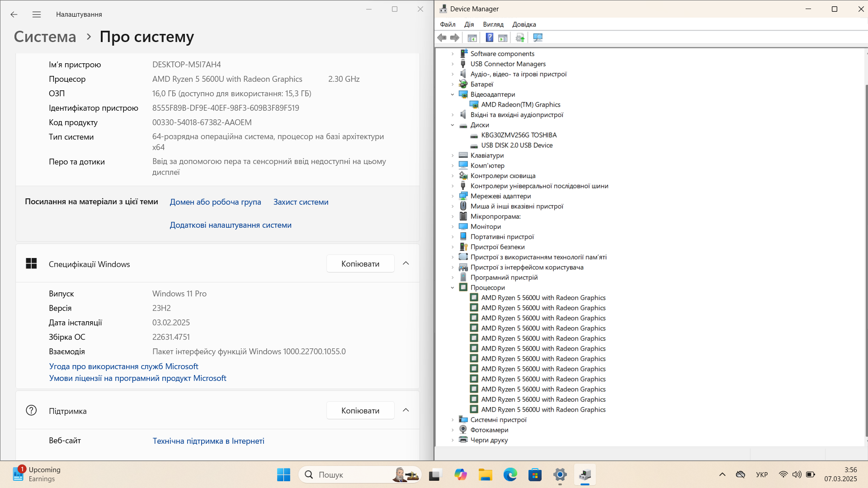Select Черги друку tree item
Viewport: 868px width, 488px height.
pos(489,440)
